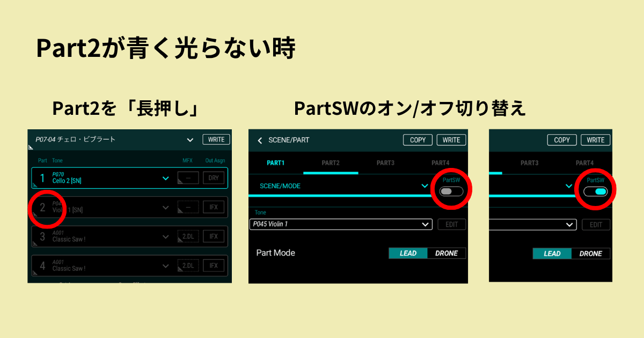Click the IFX box in the Part 2 row
644x338 pixels.
[214, 207]
